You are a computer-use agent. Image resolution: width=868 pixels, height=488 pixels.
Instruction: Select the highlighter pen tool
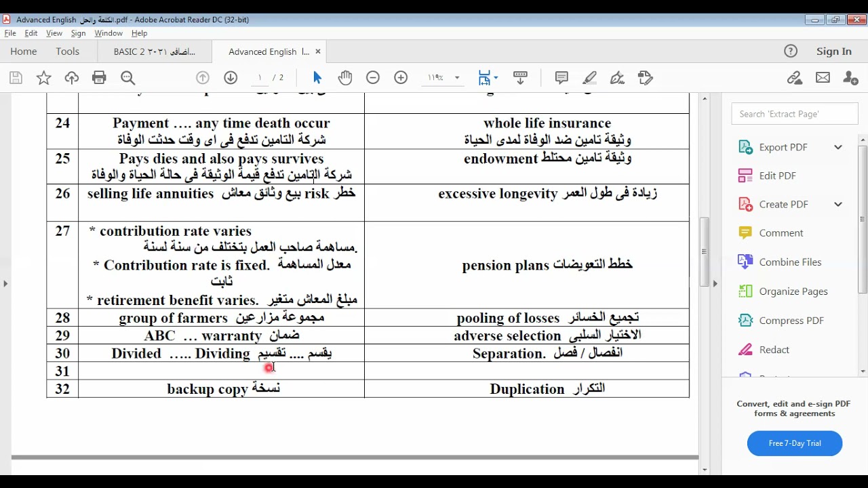[589, 78]
